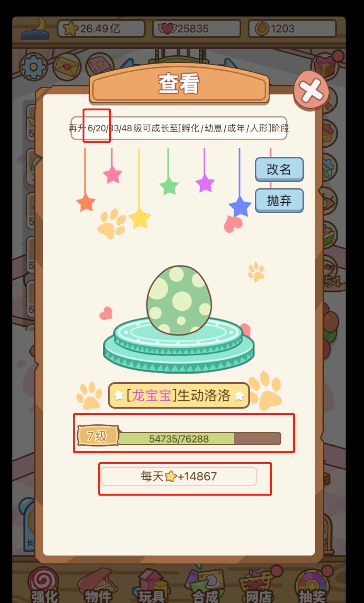The image size is (364, 603).
Task: Click the pet name label 龙宝宝生动洛洛
Action: (x=179, y=395)
